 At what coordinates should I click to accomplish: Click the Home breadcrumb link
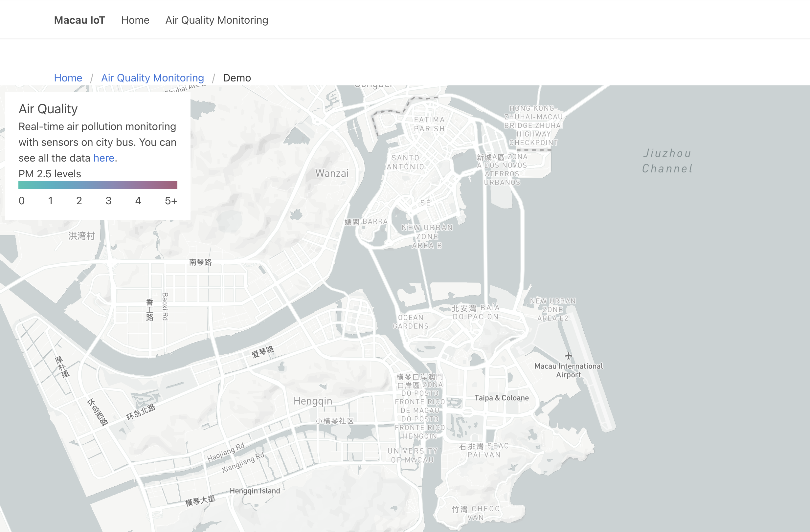tap(68, 78)
